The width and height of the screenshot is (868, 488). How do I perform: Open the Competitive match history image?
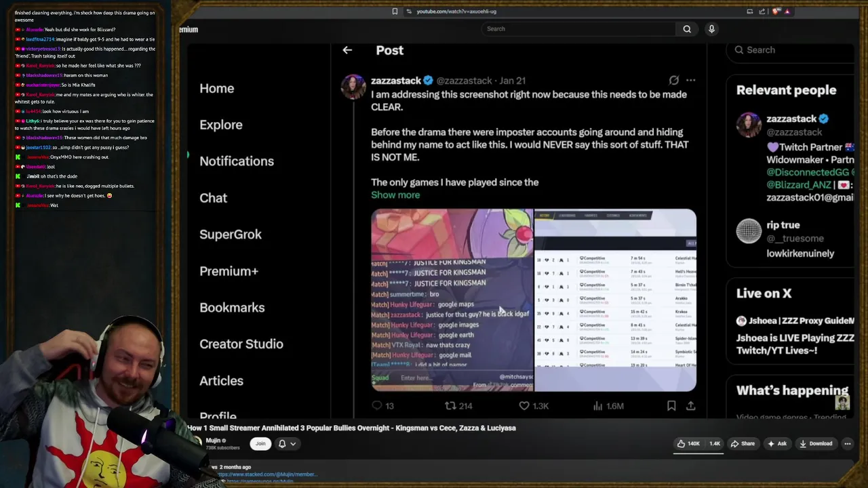(616, 300)
